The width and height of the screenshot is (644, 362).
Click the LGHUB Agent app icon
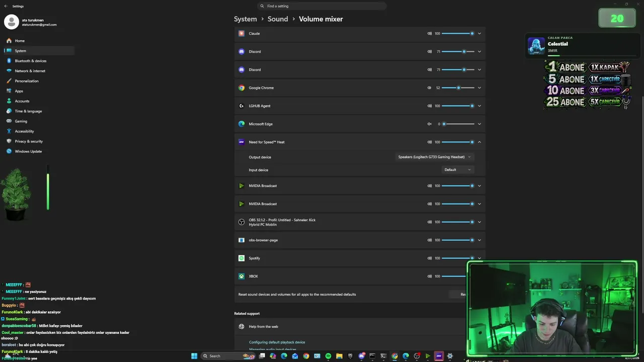(x=242, y=106)
